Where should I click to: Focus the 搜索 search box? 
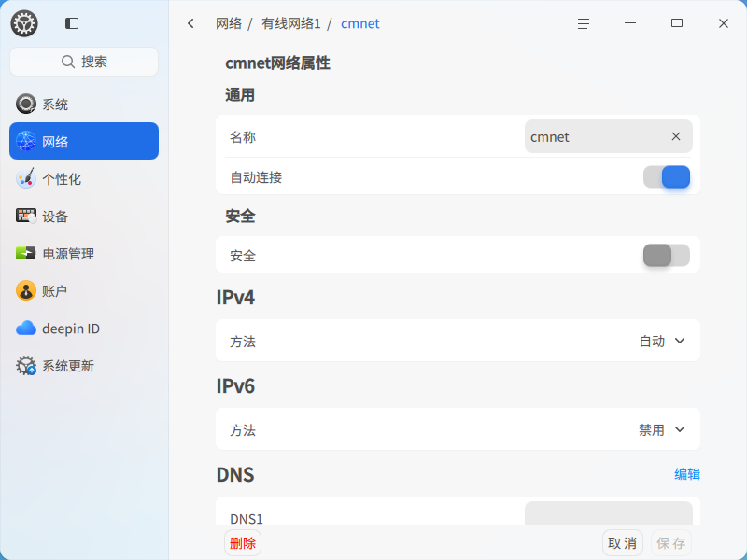pyautogui.click(x=84, y=62)
